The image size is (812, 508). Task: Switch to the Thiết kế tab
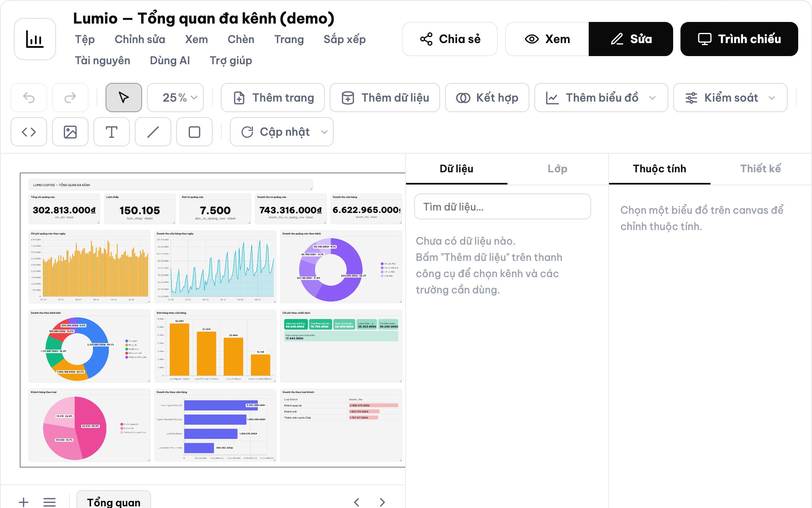pos(760,169)
